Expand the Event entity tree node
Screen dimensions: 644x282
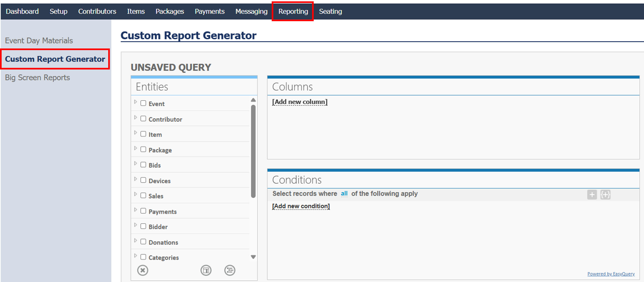pyautogui.click(x=136, y=102)
